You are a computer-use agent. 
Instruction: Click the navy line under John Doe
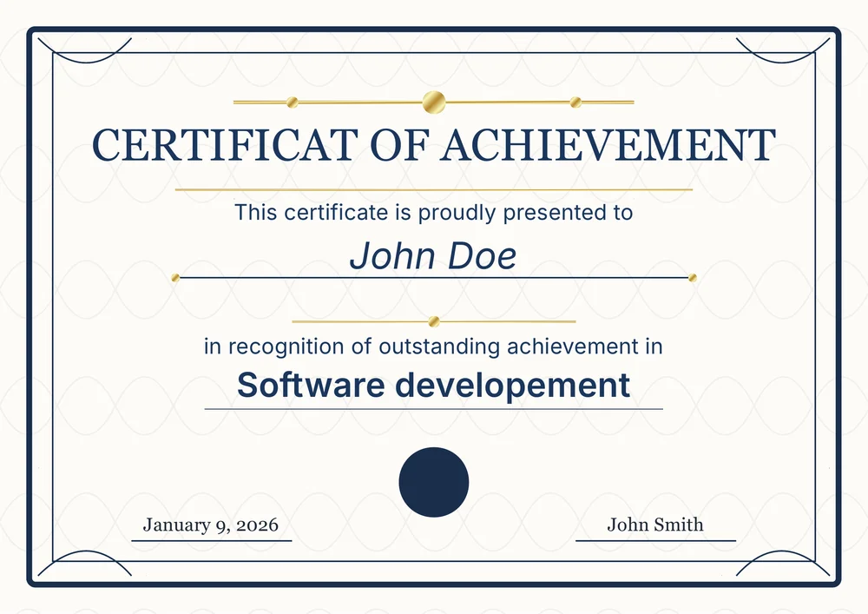[434, 278]
